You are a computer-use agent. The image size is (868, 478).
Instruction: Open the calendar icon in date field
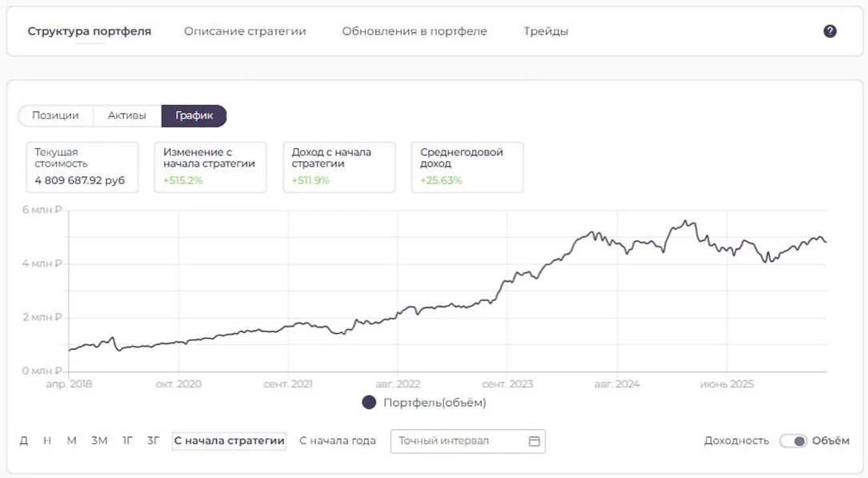[534, 441]
